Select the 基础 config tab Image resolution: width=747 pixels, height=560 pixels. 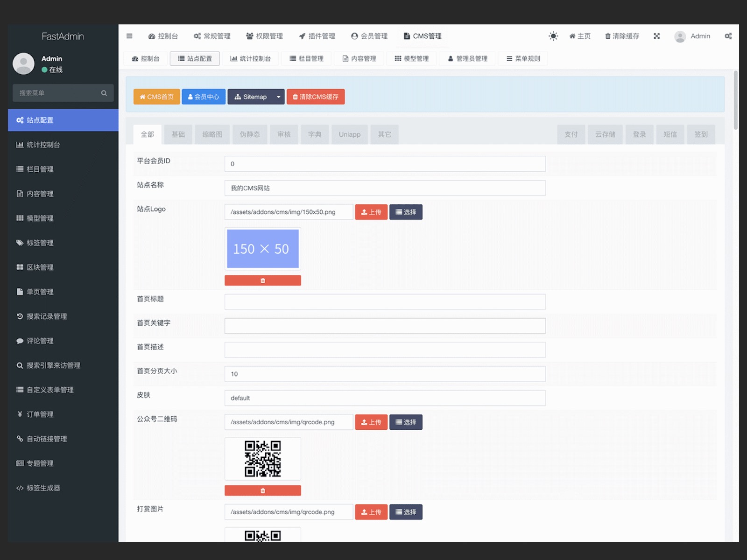coord(178,134)
